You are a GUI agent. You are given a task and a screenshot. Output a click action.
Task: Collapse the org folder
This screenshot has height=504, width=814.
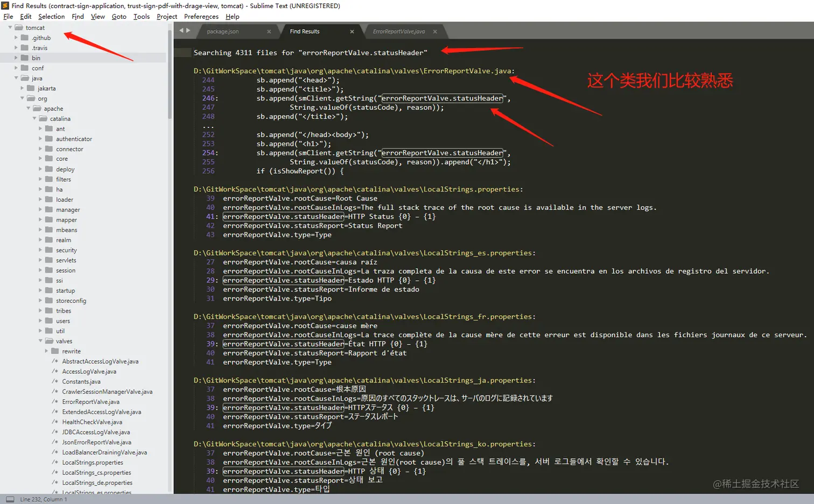22,98
